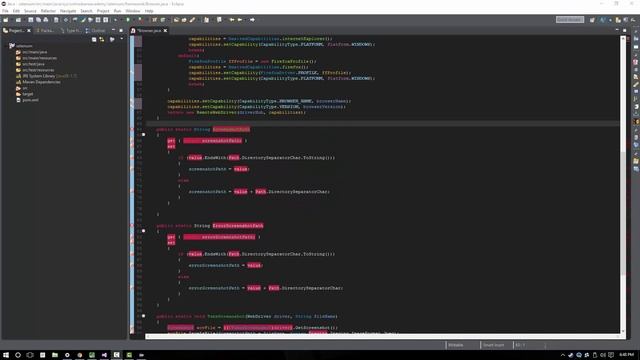Open the Navigate menu
Image resolution: width=640 pixels, height=360 pixels.
click(x=68, y=11)
